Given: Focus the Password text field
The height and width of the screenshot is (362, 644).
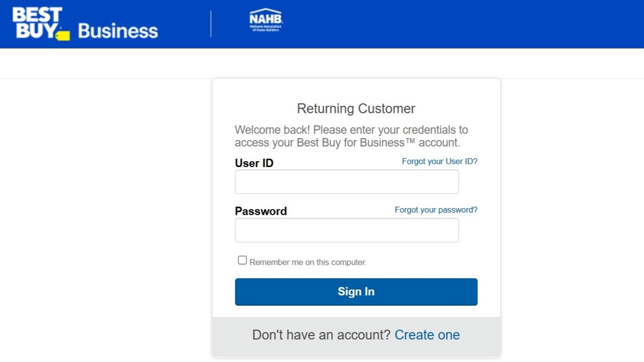Looking at the screenshot, I should (347, 230).
